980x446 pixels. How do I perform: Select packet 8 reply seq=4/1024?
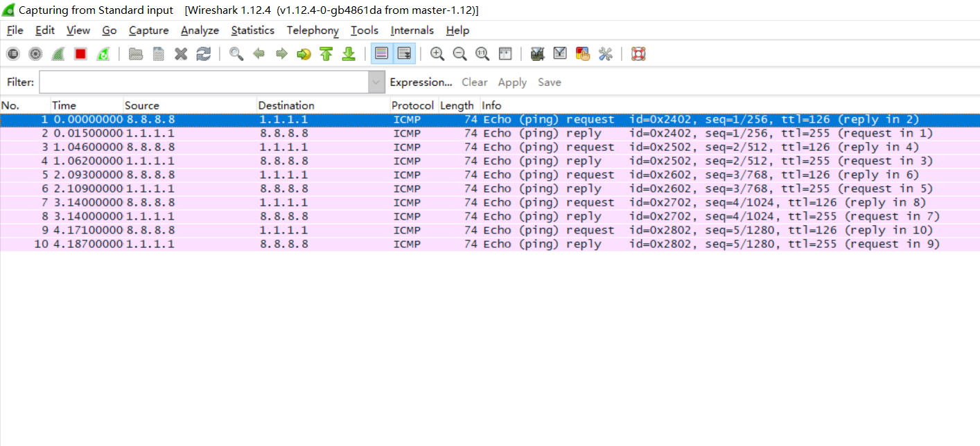(490, 216)
